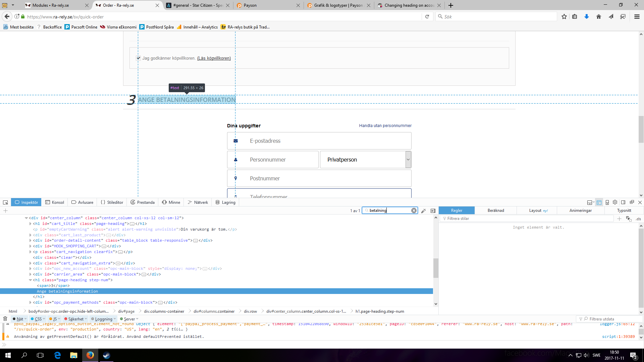Open devtools settings gear
Screen dimensions: 644x362
pos(615,202)
